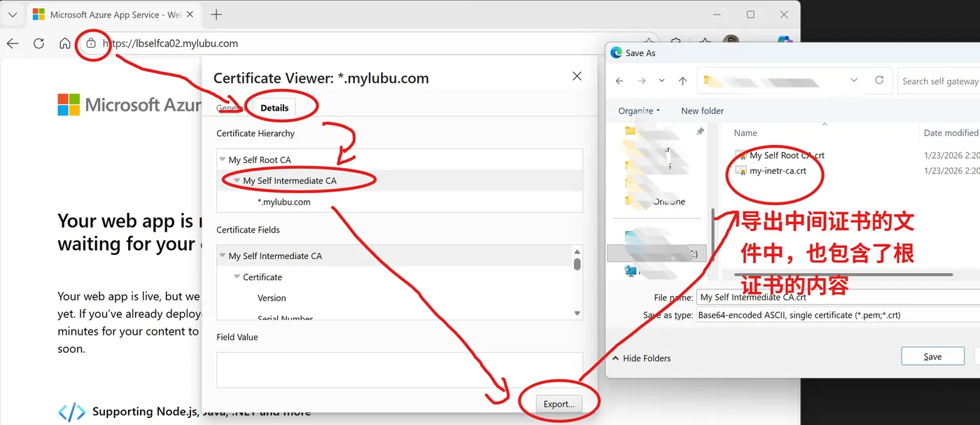Image resolution: width=980 pixels, height=425 pixels.
Task: Collapse My Self Intermediate CA hierarchy node
Action: (x=237, y=181)
